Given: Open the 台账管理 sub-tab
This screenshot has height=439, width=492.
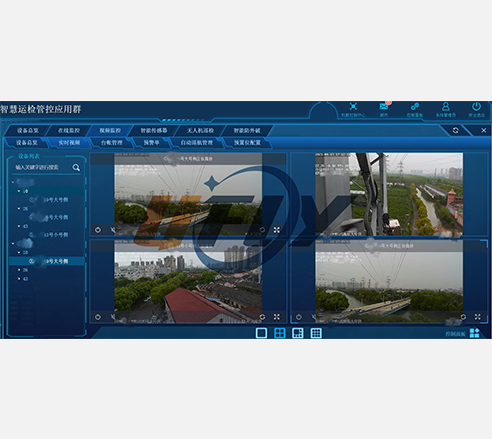Looking at the screenshot, I should point(112,143).
